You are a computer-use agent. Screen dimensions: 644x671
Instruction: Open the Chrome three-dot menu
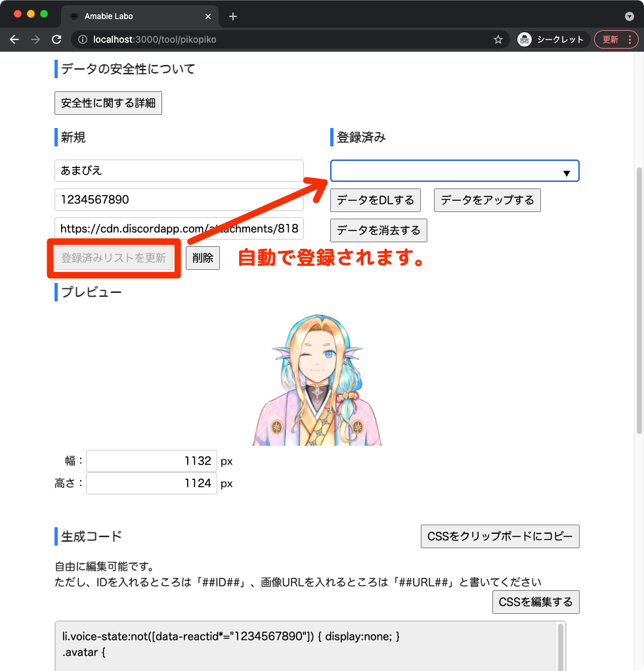630,39
